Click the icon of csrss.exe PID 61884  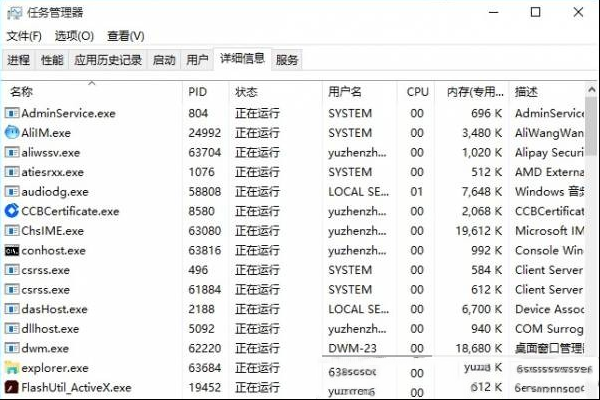11,289
